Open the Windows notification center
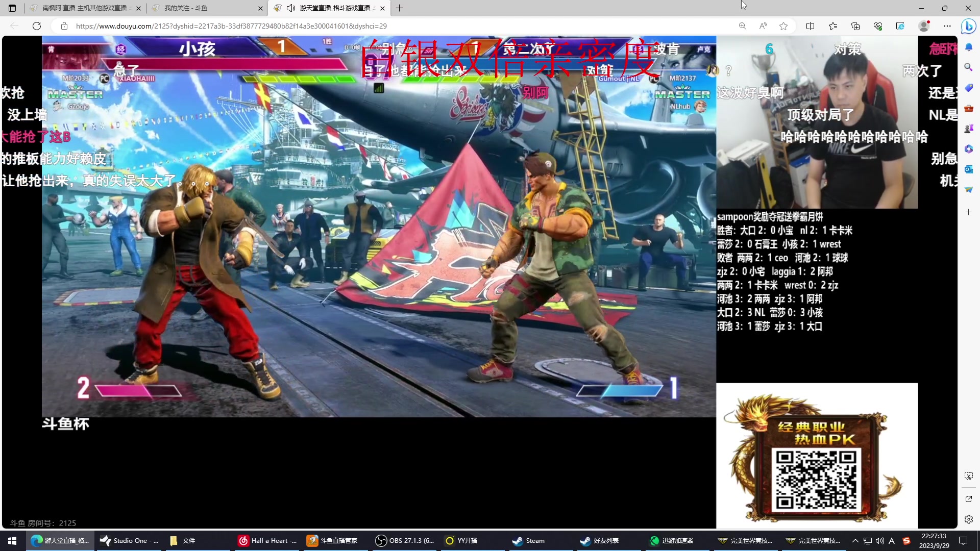This screenshot has width=980, height=551. (963, 541)
